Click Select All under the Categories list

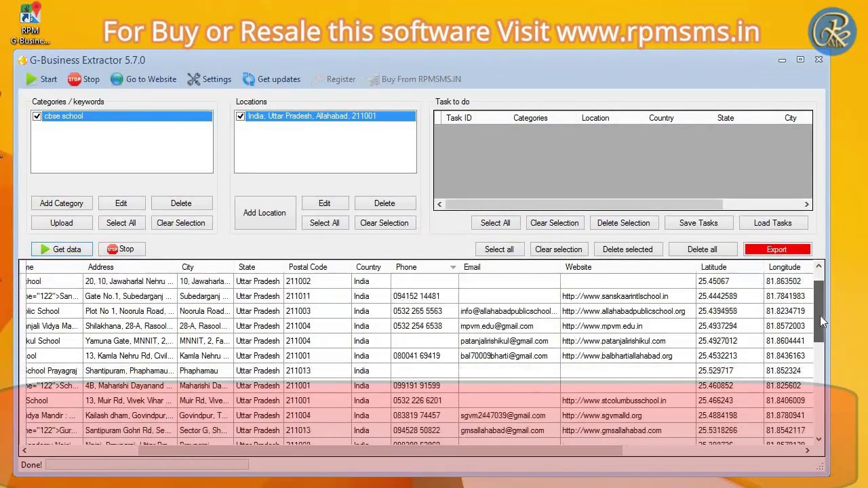(121, 223)
